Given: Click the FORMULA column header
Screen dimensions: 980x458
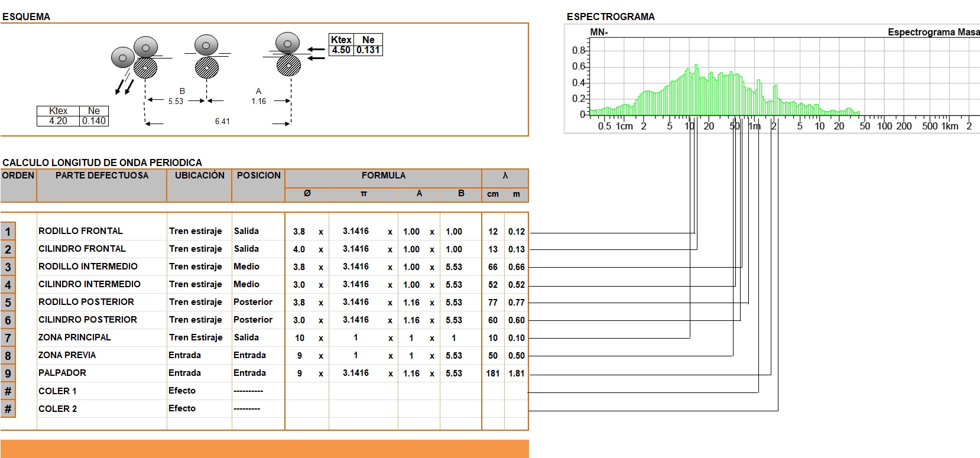Looking at the screenshot, I should [x=383, y=176].
